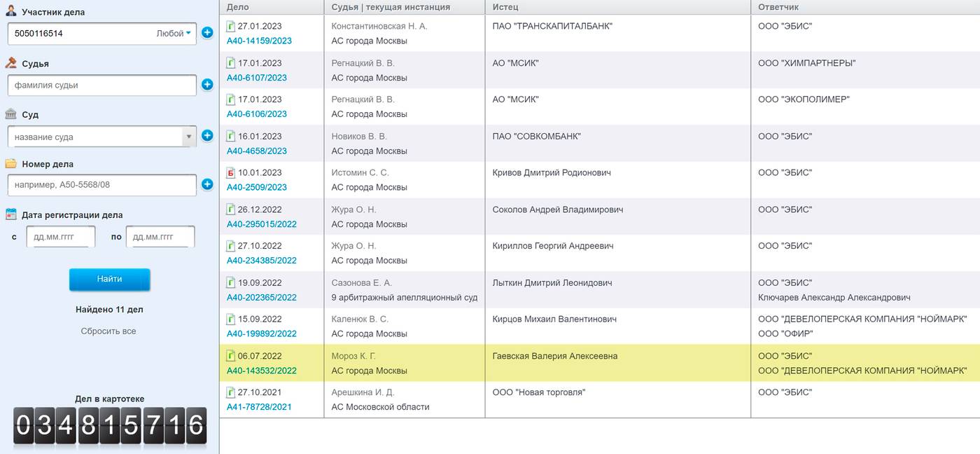Click the Найти search button

[109, 279]
